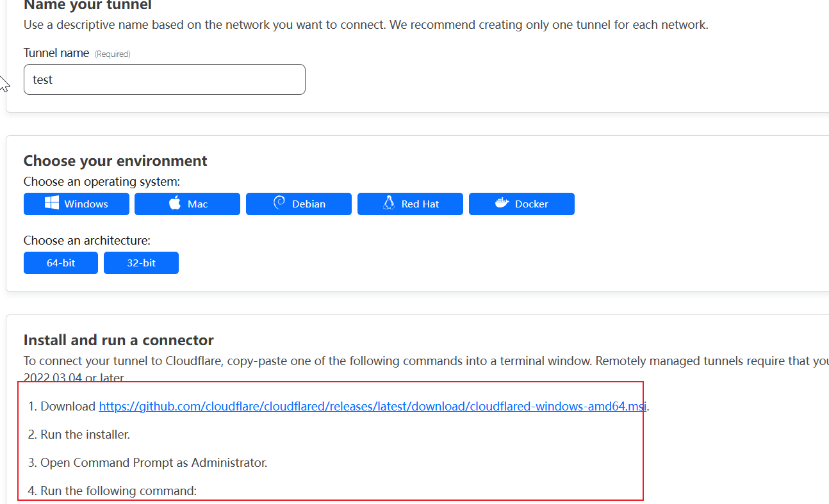Screen dimensions: 829x504
Task: Choose the 32-bit architecture option
Action: click(x=141, y=263)
